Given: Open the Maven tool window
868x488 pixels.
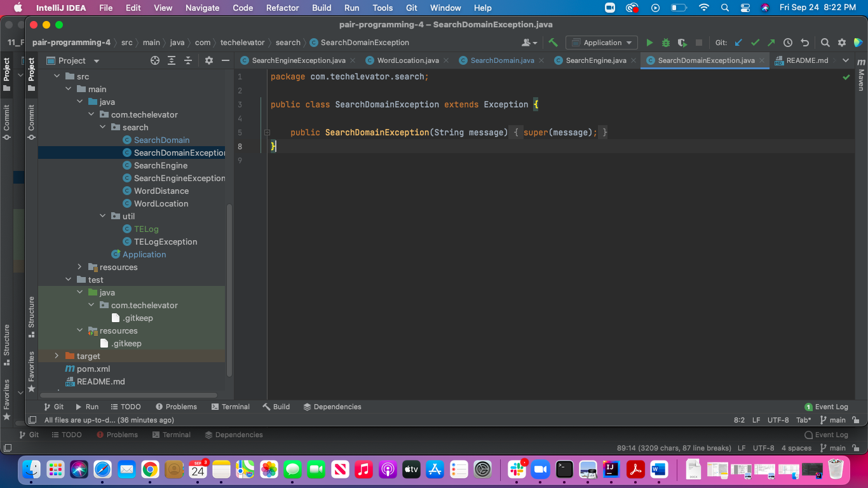Looking at the screenshot, I should [x=861, y=76].
